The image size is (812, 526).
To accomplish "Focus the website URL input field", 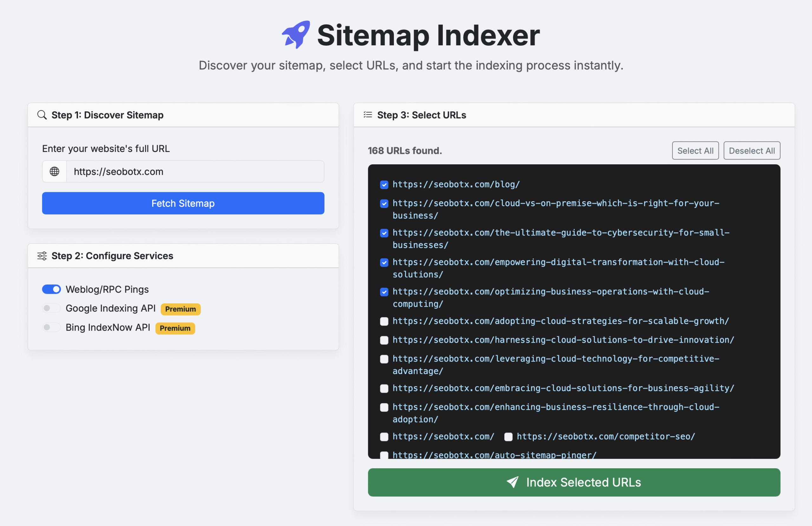I will click(x=195, y=171).
